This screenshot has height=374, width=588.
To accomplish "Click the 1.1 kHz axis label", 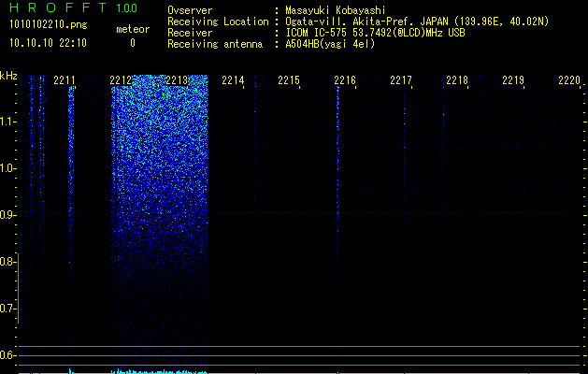I will pyautogui.click(x=7, y=122).
